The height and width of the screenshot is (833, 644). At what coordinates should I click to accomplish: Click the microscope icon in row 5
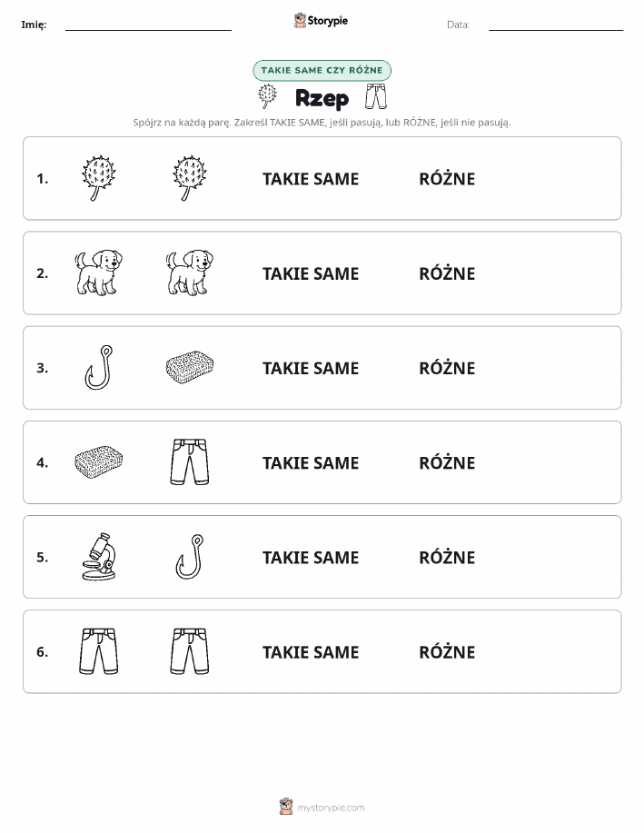[x=99, y=556]
